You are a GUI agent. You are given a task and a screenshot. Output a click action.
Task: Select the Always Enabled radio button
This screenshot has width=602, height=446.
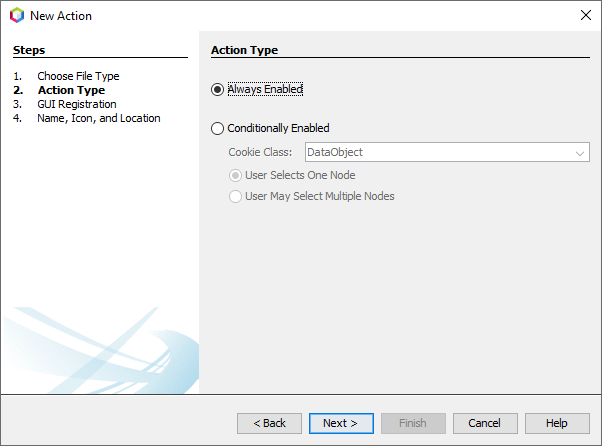pyautogui.click(x=218, y=89)
